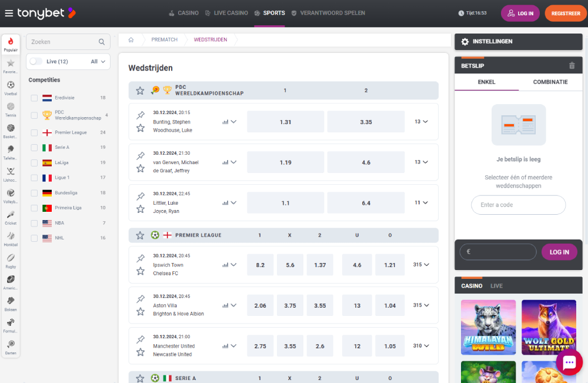Switch betslip to Combinatie tab
Image resolution: width=588 pixels, height=383 pixels.
[550, 82]
